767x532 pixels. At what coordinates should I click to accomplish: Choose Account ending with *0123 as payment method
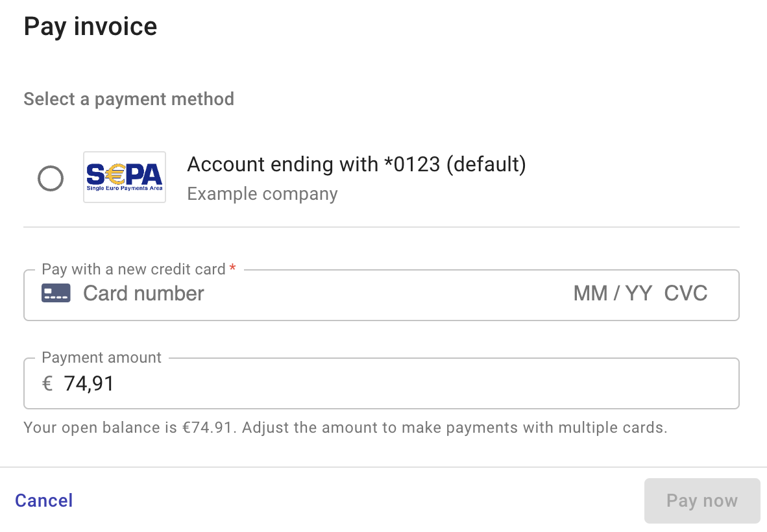tap(356, 165)
